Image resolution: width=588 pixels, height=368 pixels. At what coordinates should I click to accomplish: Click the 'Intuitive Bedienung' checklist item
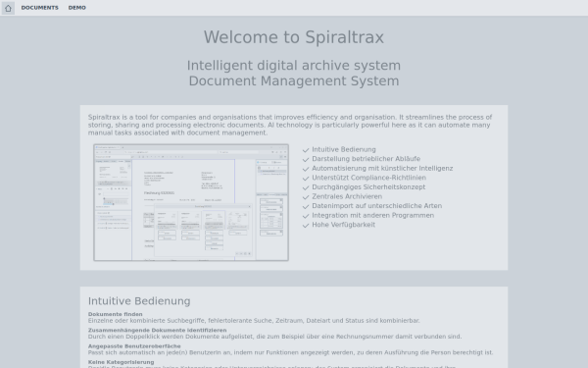(344, 149)
